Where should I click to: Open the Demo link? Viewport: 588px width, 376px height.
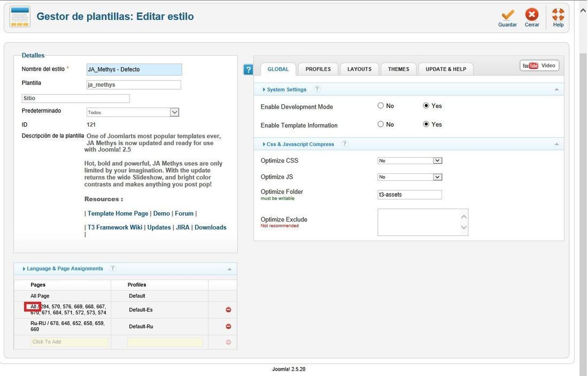pos(161,213)
